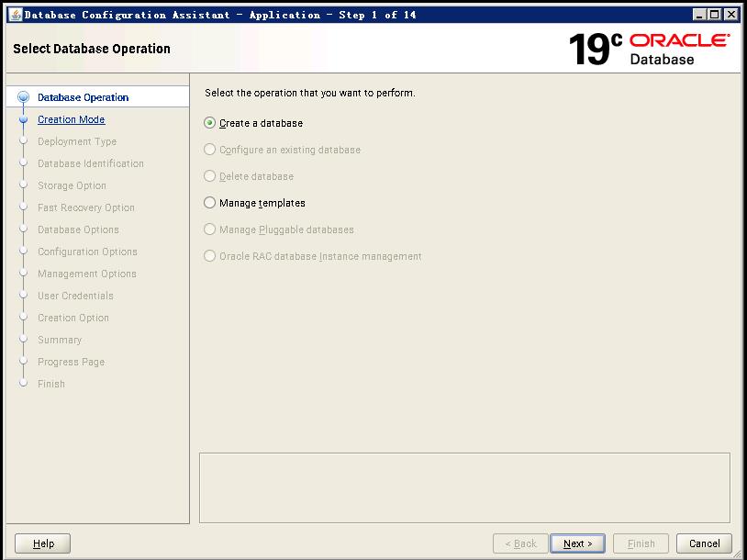
Task: Click the empty message box at bottom
Action: [x=464, y=487]
